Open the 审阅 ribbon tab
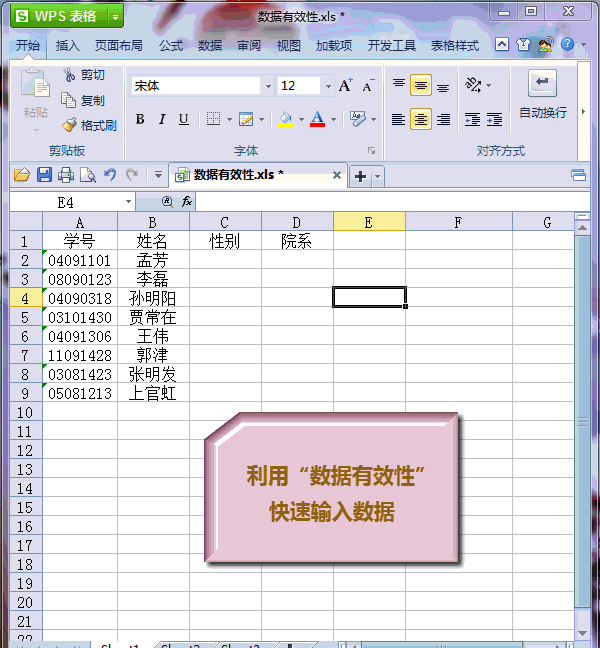Viewport: 600px width, 648px height. coord(249,45)
